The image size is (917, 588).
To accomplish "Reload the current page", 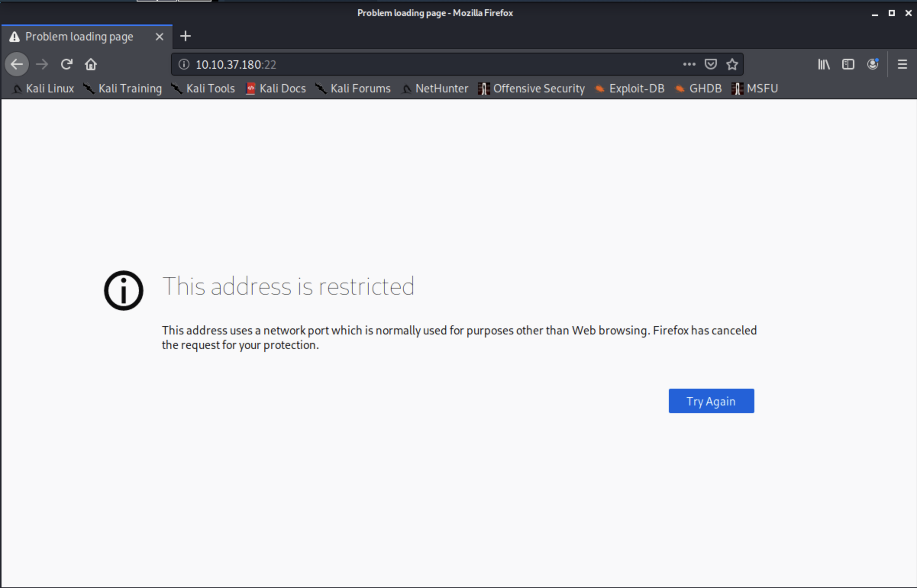I will [66, 64].
